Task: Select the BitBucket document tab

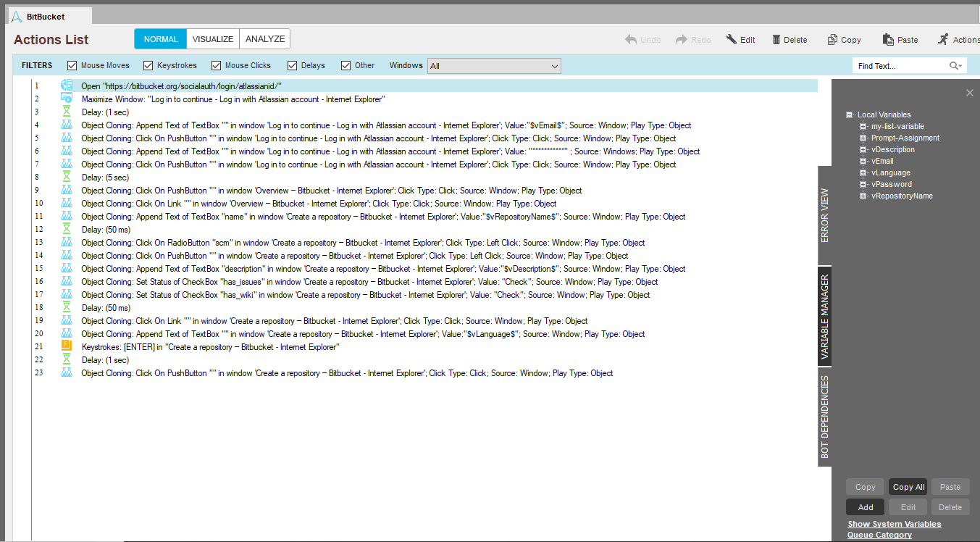Action: point(51,16)
